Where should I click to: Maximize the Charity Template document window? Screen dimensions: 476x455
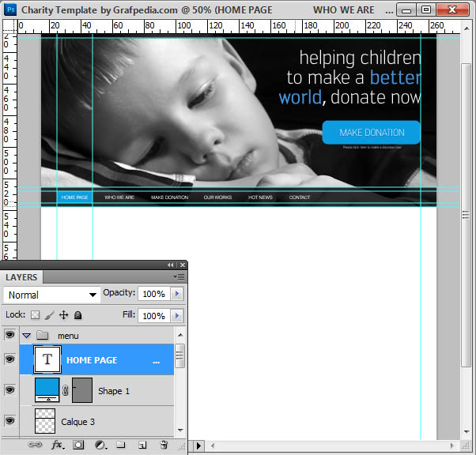(426, 9)
